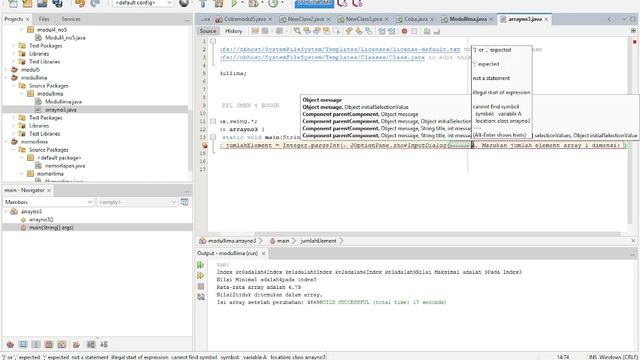Click the editor horizontal scrollbar

[437, 234]
